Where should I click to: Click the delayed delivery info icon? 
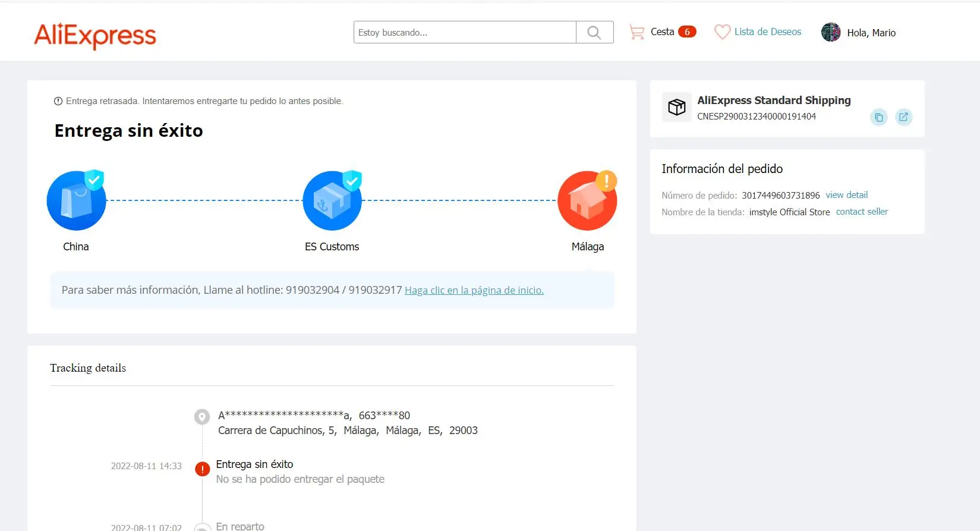(x=58, y=101)
